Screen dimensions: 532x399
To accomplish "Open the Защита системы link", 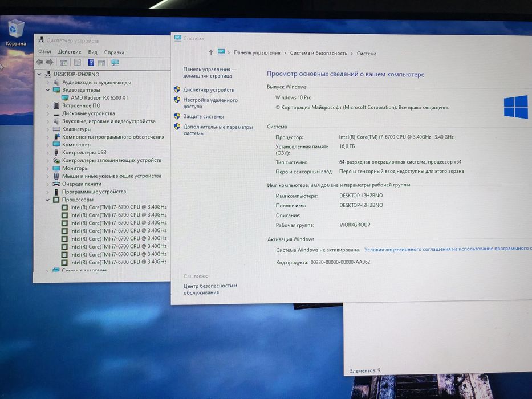I will click(203, 116).
